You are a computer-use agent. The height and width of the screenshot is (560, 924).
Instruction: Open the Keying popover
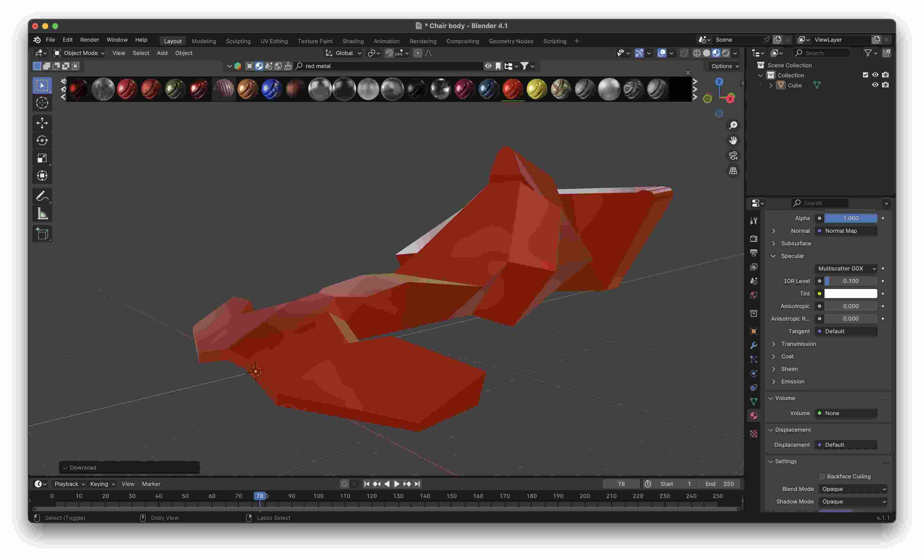point(102,484)
